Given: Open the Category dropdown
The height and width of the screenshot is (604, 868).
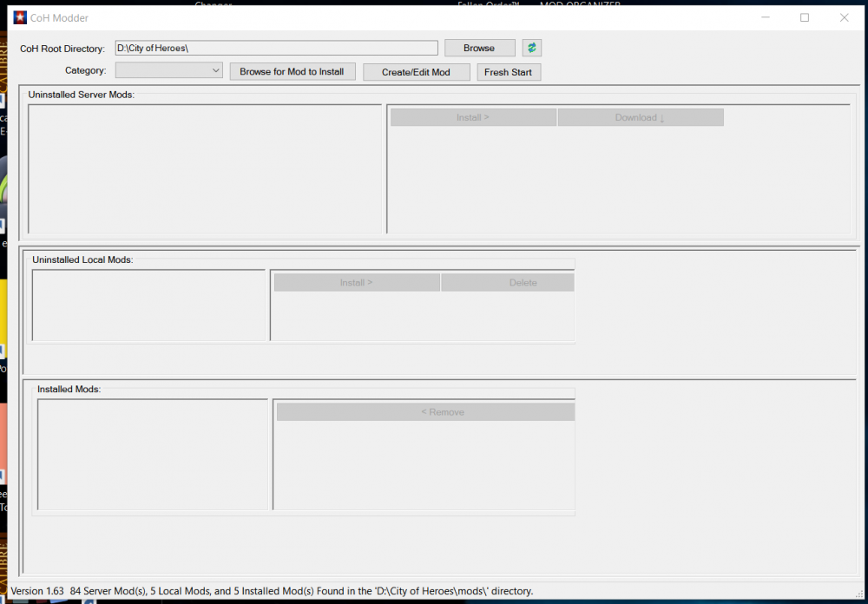Looking at the screenshot, I should point(169,70).
